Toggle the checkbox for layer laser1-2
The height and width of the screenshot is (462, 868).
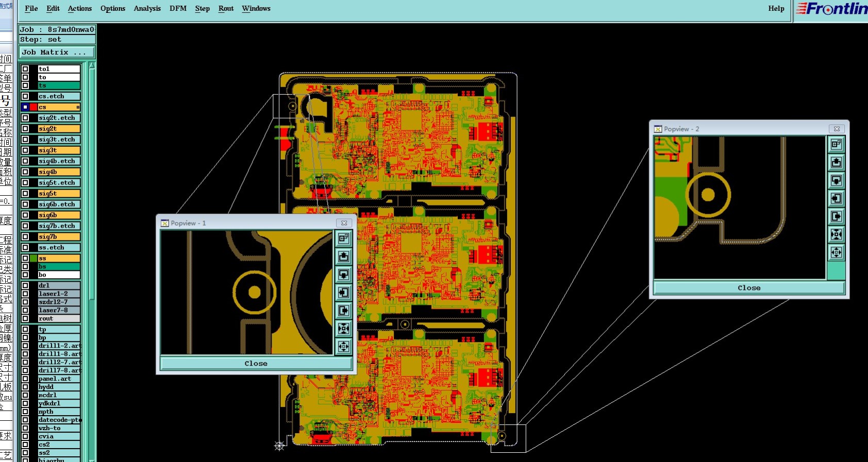(x=25, y=294)
